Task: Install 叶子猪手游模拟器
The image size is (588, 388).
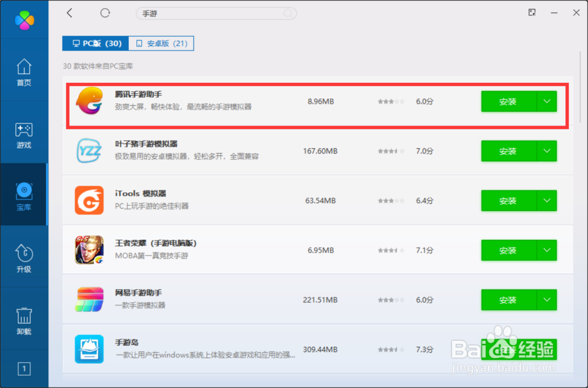Action: 509,151
